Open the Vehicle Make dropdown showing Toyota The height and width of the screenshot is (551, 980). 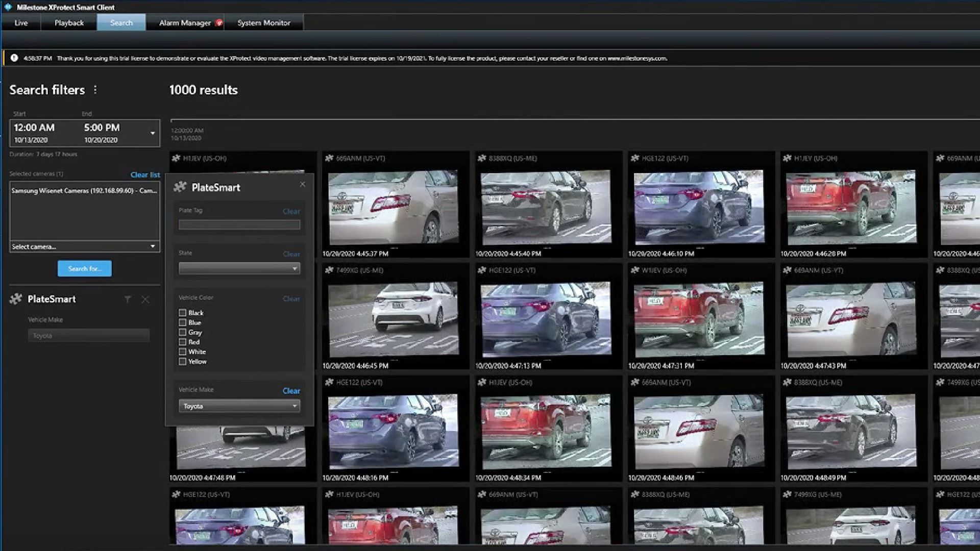point(239,406)
